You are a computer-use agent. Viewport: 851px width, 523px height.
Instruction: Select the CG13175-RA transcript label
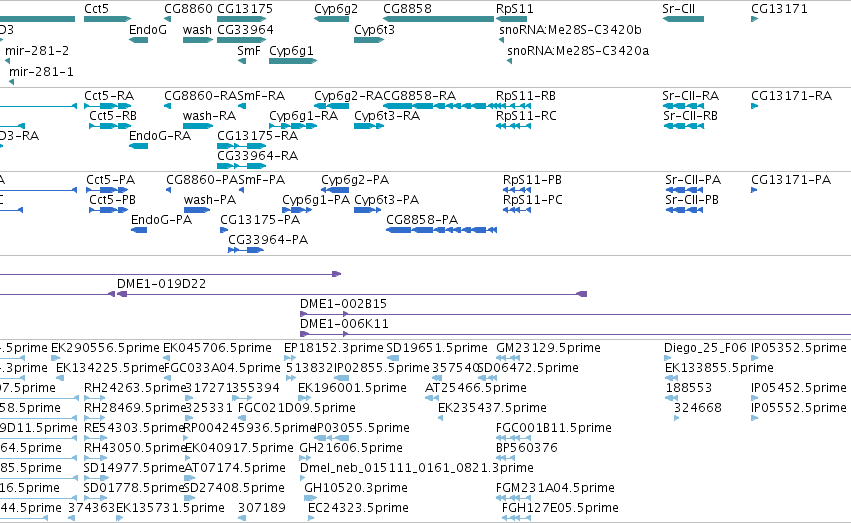pyautogui.click(x=258, y=136)
